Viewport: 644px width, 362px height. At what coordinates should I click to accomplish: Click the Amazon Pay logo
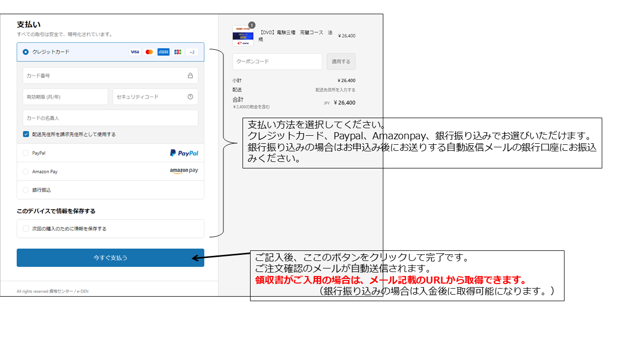pyautogui.click(x=184, y=171)
